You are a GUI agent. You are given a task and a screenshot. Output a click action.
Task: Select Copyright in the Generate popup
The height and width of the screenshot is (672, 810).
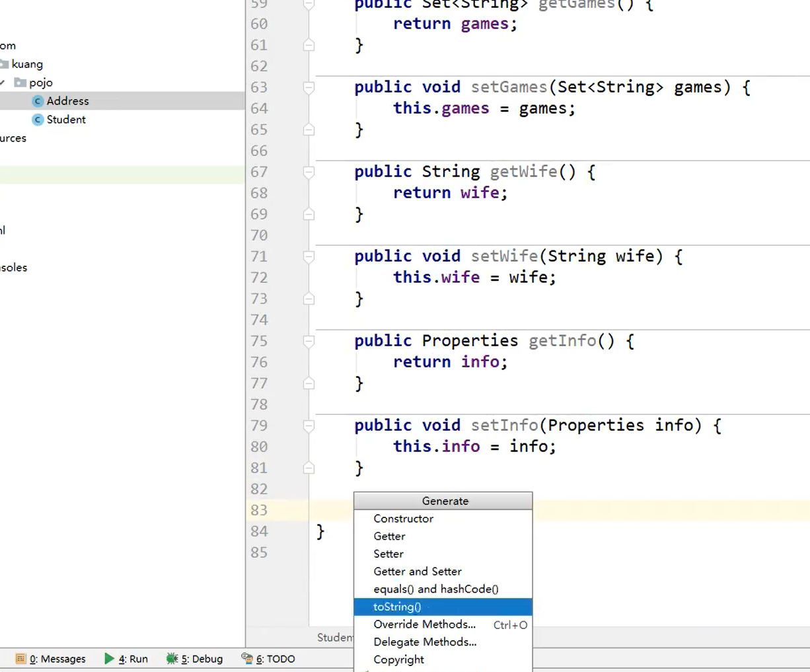(x=443, y=659)
